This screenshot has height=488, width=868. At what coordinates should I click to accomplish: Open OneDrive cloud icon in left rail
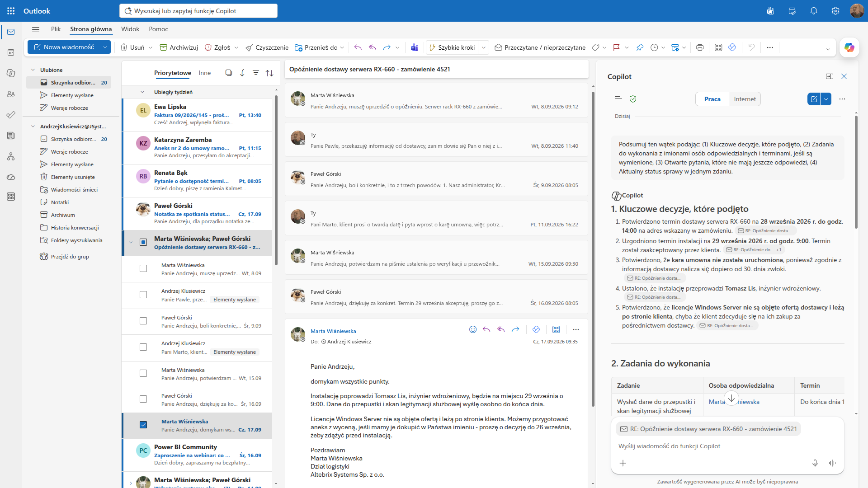[11, 177]
